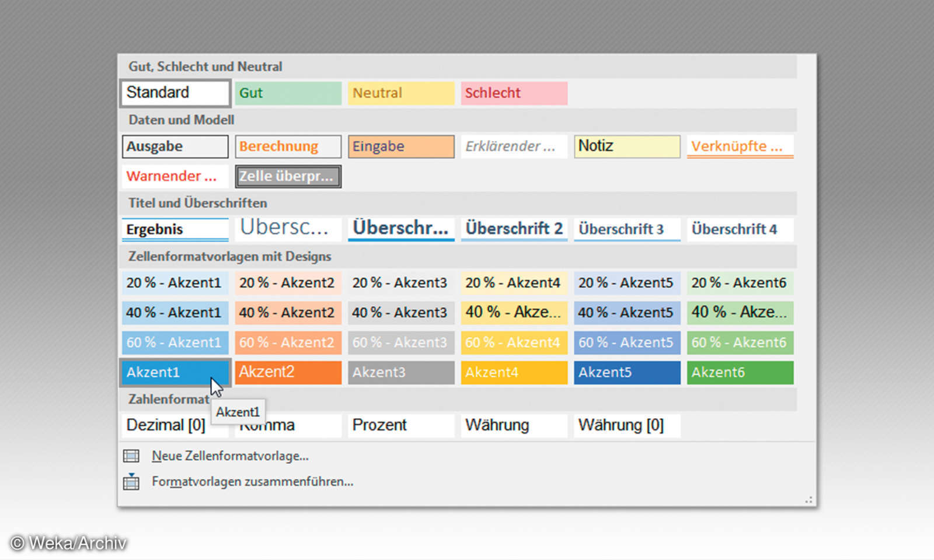Apply the 60 % - Akzent5 style
Image resolution: width=934 pixels, height=560 pixels.
click(x=626, y=342)
